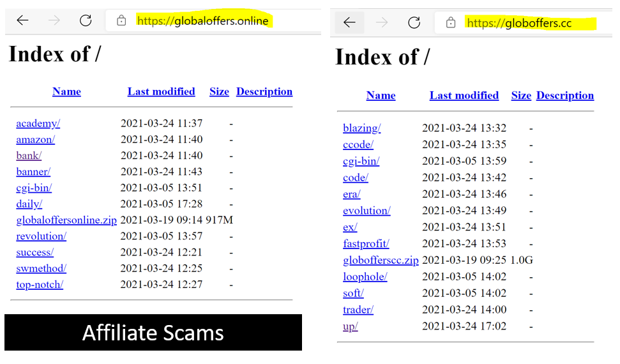
Task: Open the academy/ directory
Action: pos(38,123)
